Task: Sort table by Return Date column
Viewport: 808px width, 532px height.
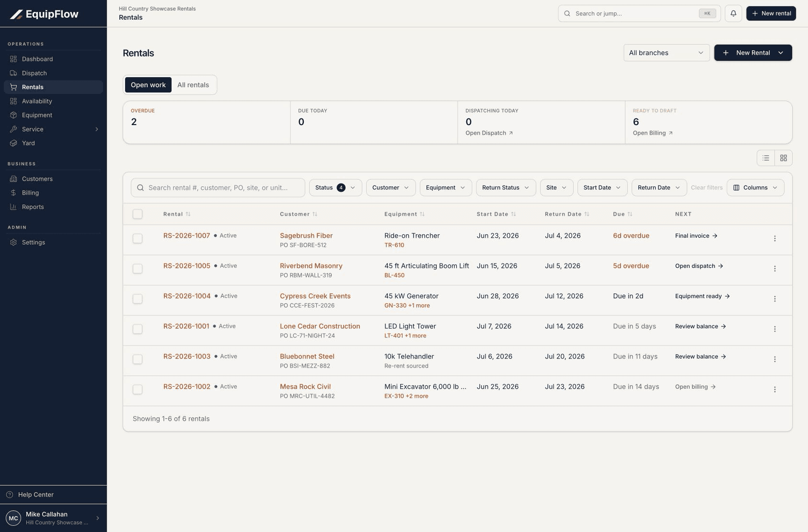Action: 567,214
